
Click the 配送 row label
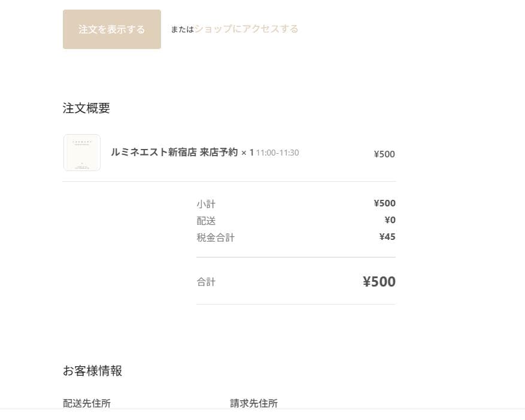(x=206, y=221)
